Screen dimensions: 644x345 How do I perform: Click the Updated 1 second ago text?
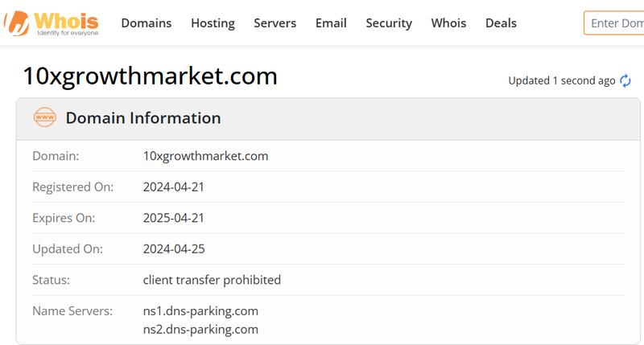tap(562, 80)
